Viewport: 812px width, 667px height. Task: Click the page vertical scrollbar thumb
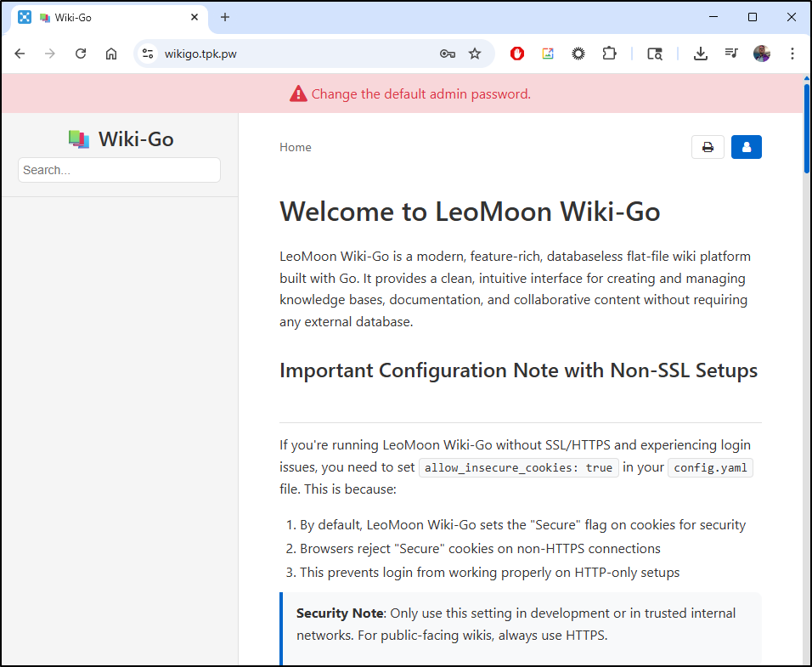(x=807, y=127)
